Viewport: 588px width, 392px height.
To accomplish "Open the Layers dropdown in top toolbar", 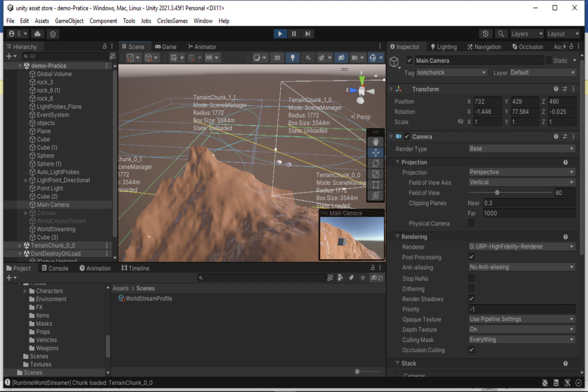I will [x=527, y=34].
